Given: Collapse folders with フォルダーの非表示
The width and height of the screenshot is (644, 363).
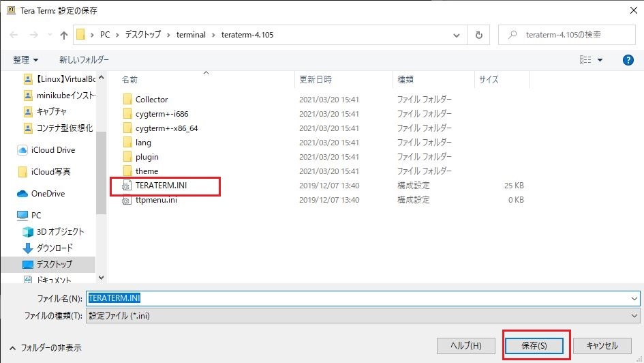Looking at the screenshot, I should pyautogui.click(x=46, y=348).
